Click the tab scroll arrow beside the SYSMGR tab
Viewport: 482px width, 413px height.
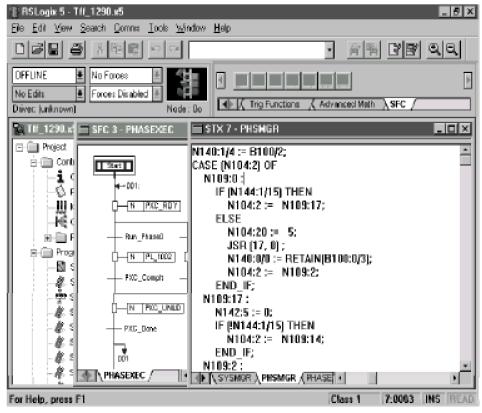pos(201,378)
